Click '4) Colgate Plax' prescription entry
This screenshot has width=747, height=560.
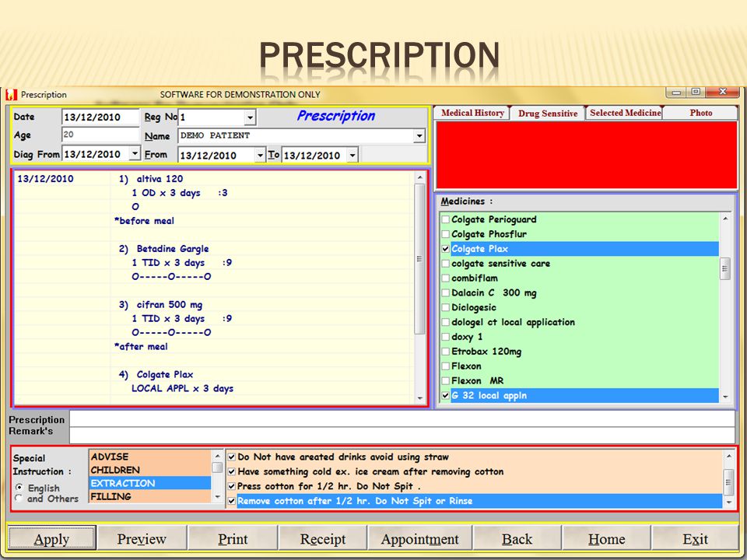pos(156,374)
